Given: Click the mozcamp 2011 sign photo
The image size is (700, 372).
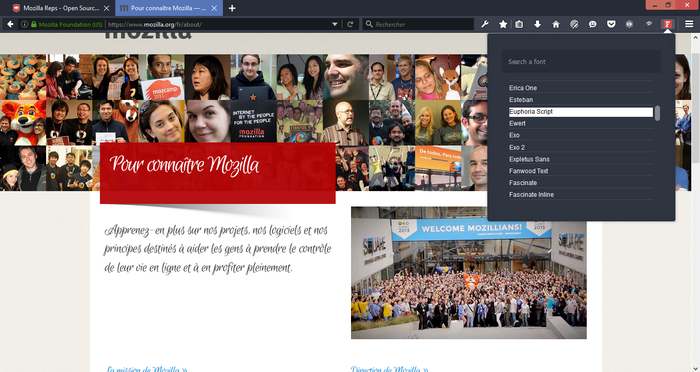Looking at the screenshot, I should 161,77.
